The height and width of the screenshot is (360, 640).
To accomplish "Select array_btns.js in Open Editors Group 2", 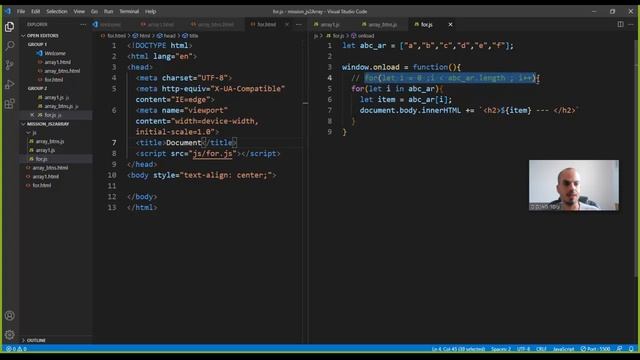I will pyautogui.click(x=60, y=106).
